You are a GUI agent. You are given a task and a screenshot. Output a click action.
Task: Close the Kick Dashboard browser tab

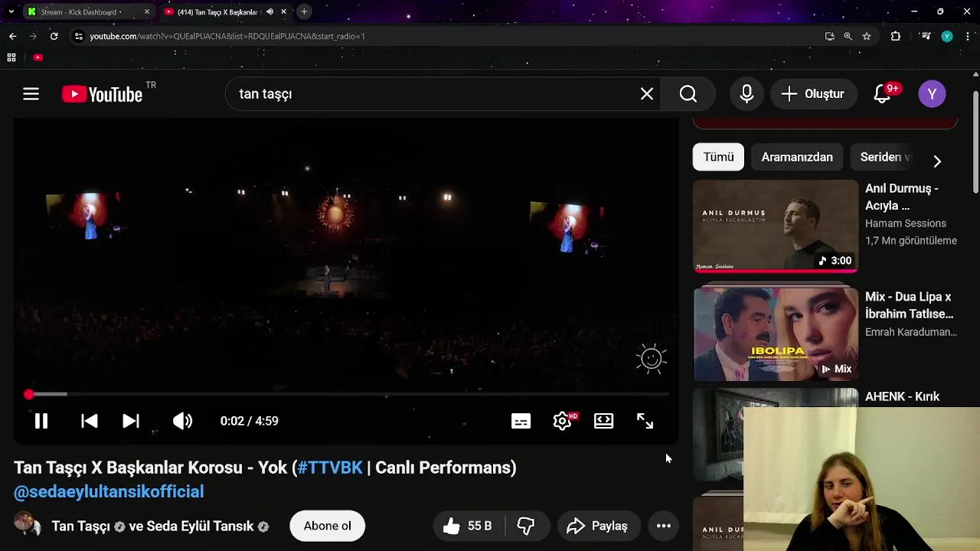[x=147, y=11]
